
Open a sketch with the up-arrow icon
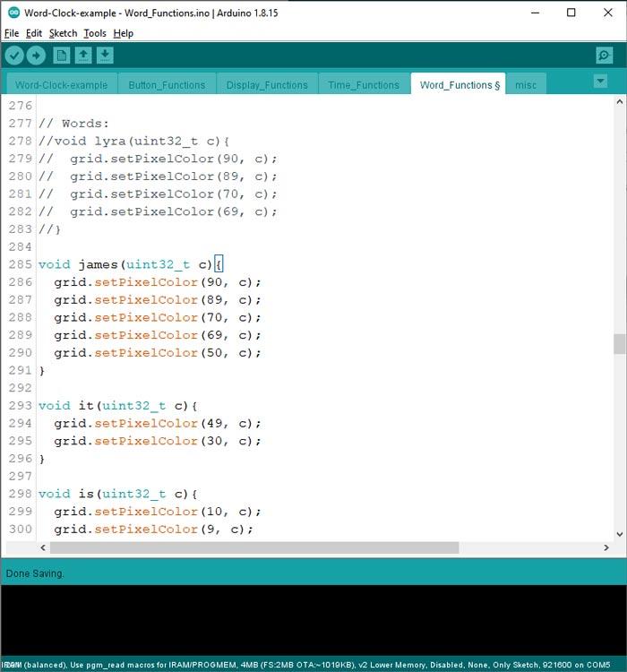pyautogui.click(x=83, y=56)
